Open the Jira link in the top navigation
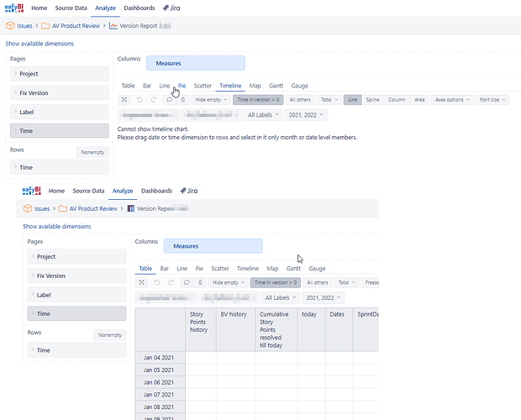 tap(171, 8)
